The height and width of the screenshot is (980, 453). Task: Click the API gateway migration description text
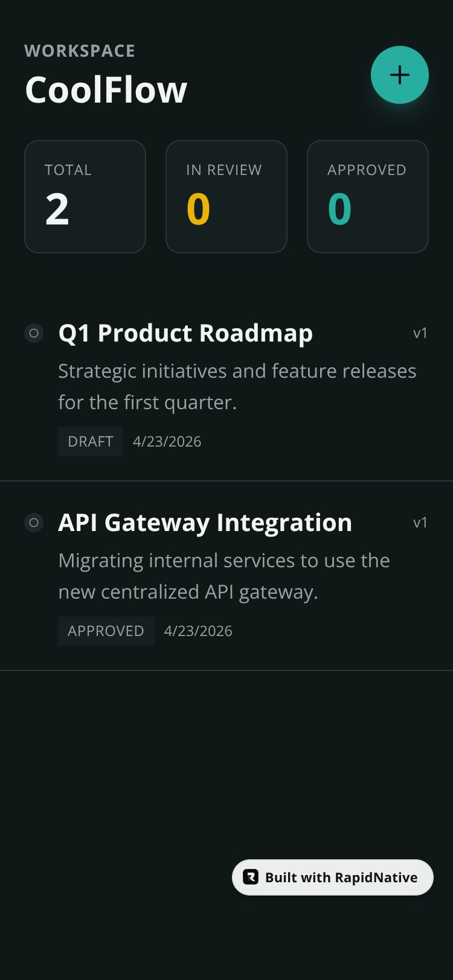click(x=224, y=576)
